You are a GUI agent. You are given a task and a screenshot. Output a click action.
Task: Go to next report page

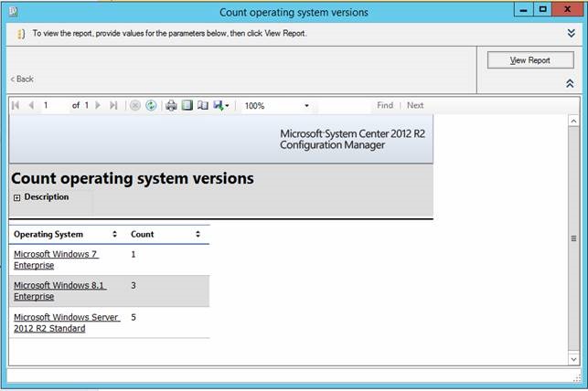pos(98,105)
